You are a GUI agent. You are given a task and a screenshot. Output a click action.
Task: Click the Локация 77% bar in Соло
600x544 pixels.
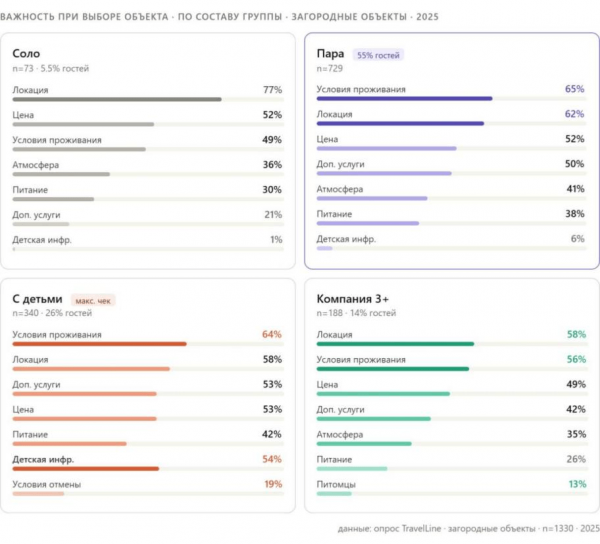click(117, 99)
